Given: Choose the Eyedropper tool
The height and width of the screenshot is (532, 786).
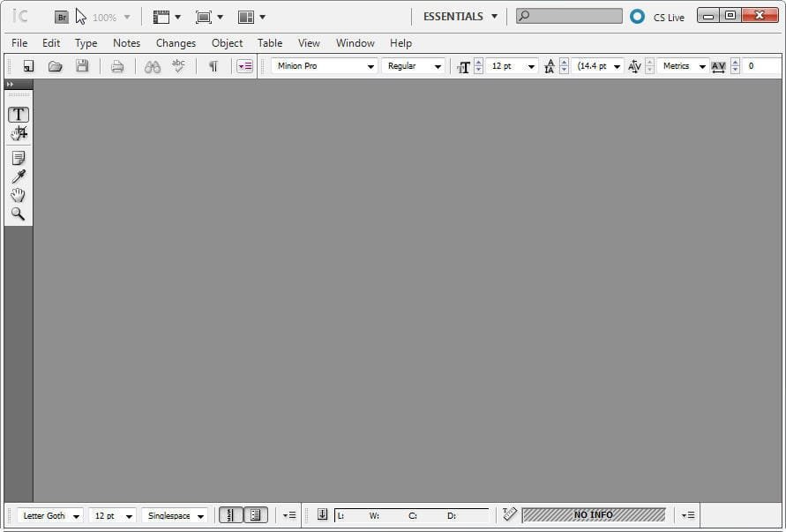Looking at the screenshot, I should pos(19,176).
